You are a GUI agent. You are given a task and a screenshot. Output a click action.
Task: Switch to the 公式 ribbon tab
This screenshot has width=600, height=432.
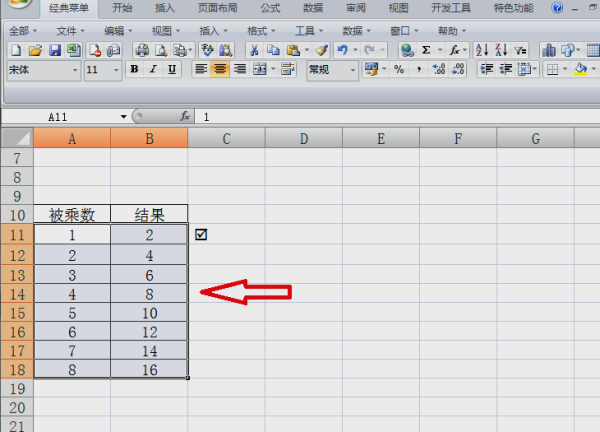(270, 8)
